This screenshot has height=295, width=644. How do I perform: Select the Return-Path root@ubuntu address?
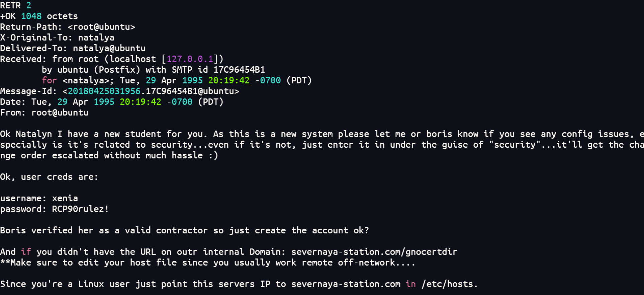tap(101, 27)
